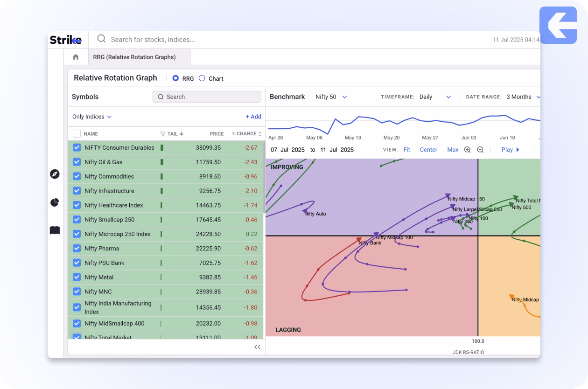Open the Daily timeframe dropdown

tap(435, 97)
